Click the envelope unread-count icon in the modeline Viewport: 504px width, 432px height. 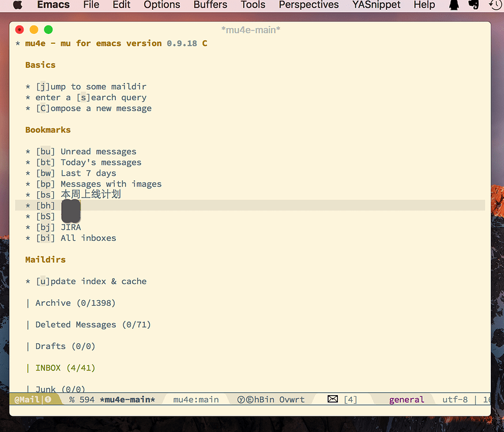coord(332,399)
